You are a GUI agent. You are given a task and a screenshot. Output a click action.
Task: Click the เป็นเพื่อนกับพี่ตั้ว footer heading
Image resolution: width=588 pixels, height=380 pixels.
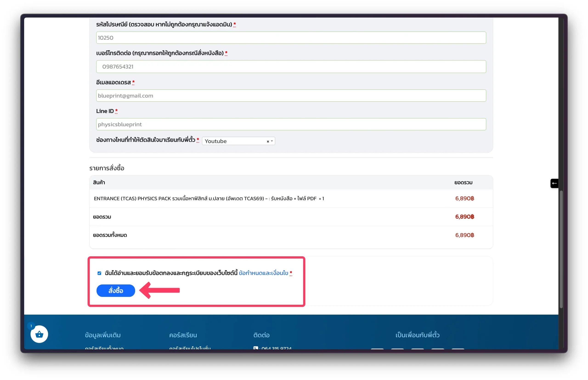(x=417, y=335)
